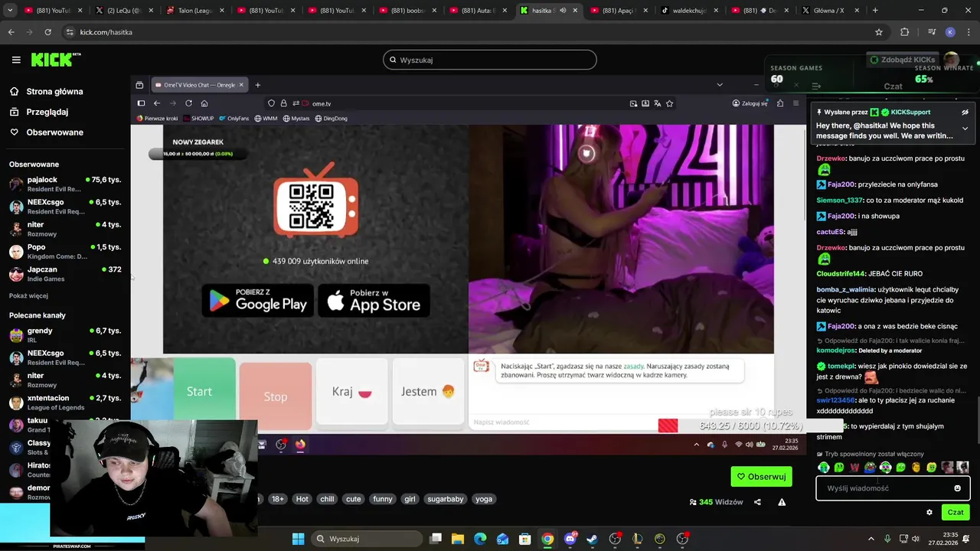Open File Explorer from taskbar
Image resolution: width=980 pixels, height=551 pixels.
[x=458, y=539]
